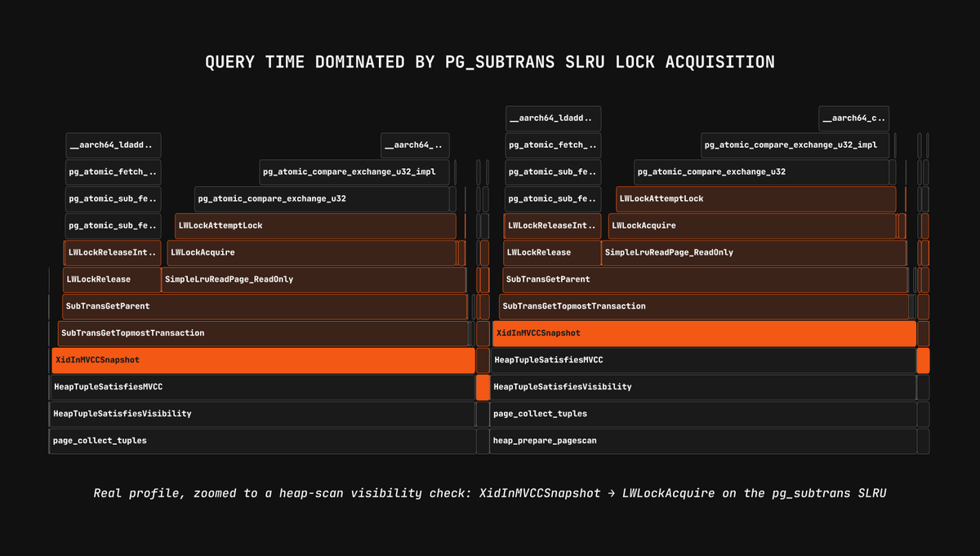The width and height of the screenshot is (980, 556).
Task: Select pg_atomic_compare_exchange_u32_impl in left flame graph
Action: tap(354, 172)
